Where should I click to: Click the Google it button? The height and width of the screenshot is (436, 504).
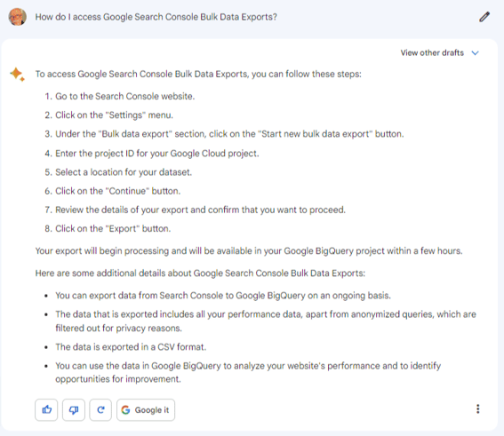pyautogui.click(x=146, y=409)
